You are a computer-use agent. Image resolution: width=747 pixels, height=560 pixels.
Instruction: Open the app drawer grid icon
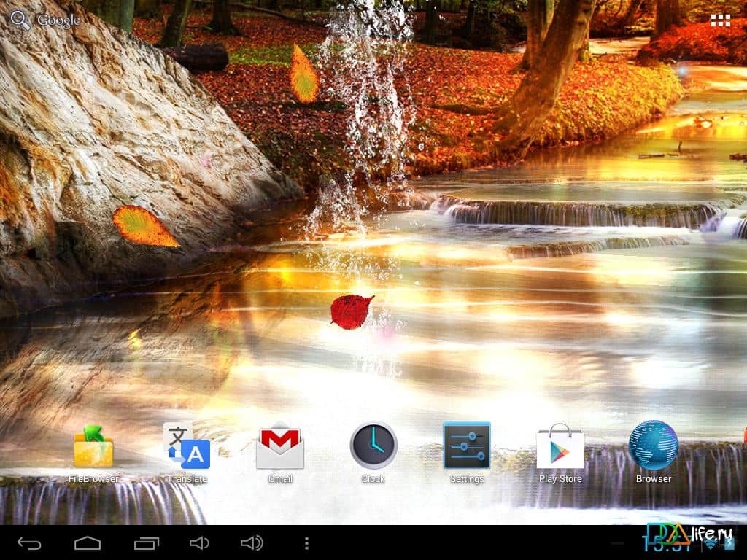(721, 20)
